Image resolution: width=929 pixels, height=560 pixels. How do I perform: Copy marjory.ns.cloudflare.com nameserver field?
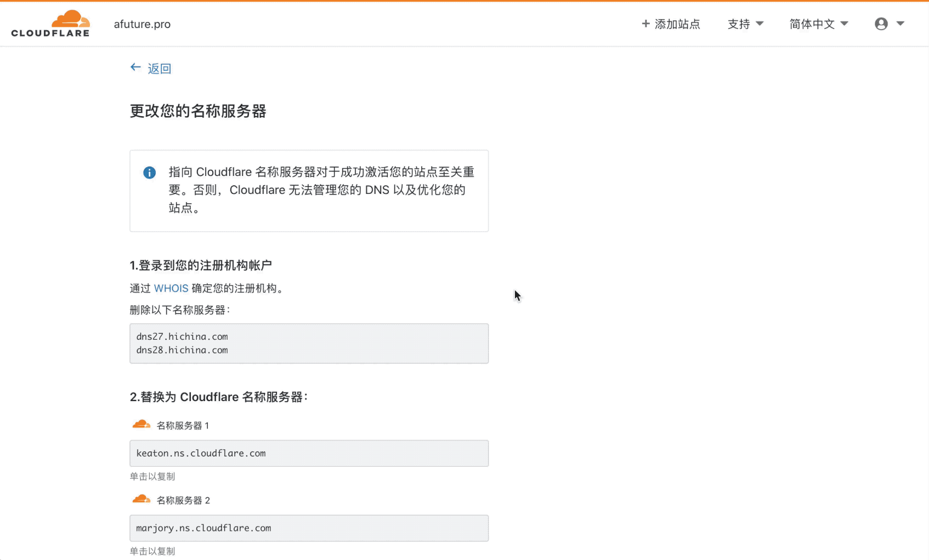309,528
